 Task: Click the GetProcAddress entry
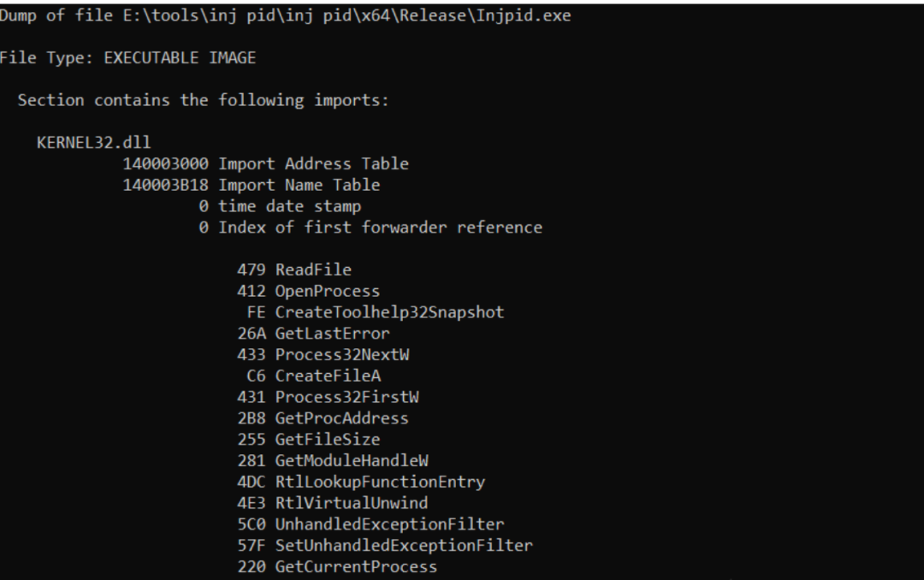tap(323, 418)
